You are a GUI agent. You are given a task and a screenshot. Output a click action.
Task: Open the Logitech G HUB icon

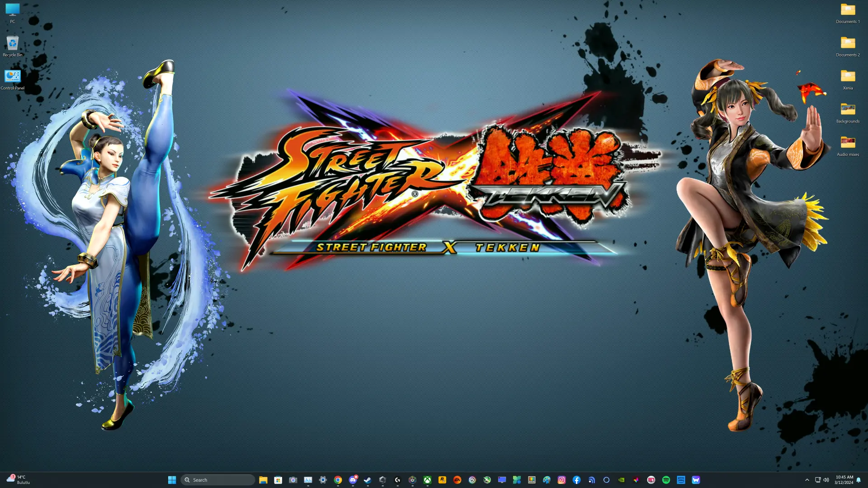tap(397, 480)
